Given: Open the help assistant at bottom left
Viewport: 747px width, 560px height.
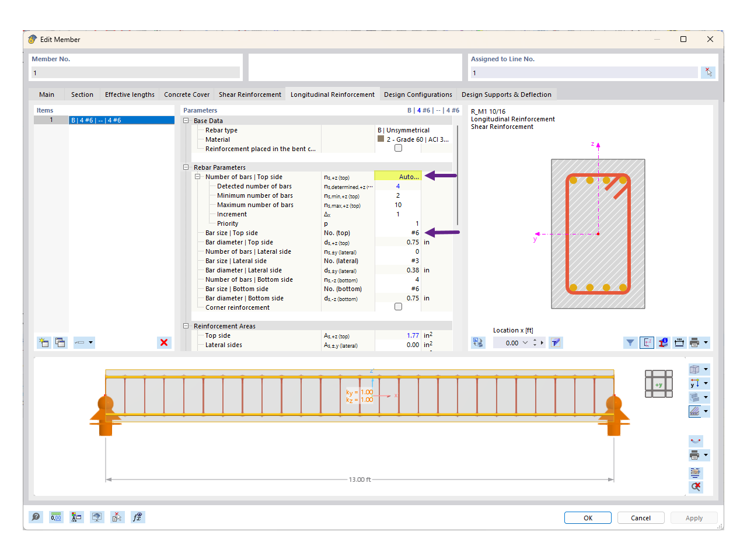Looking at the screenshot, I should 36,517.
